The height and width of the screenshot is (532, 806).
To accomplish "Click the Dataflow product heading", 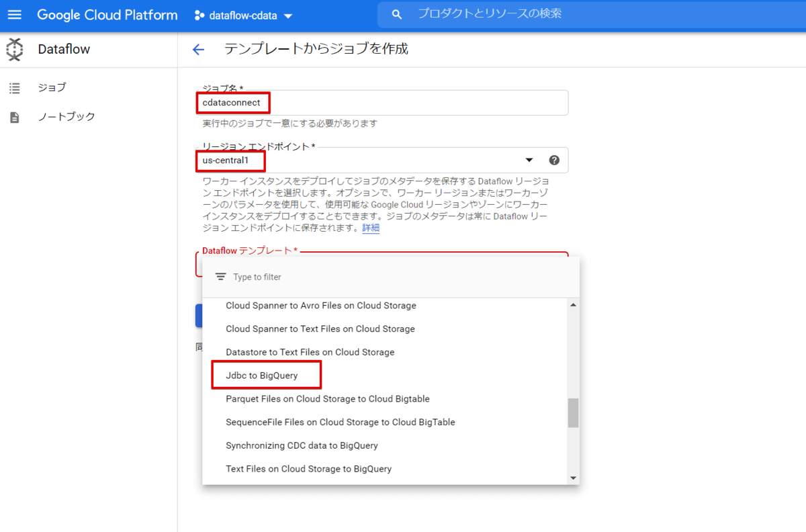I will click(64, 49).
